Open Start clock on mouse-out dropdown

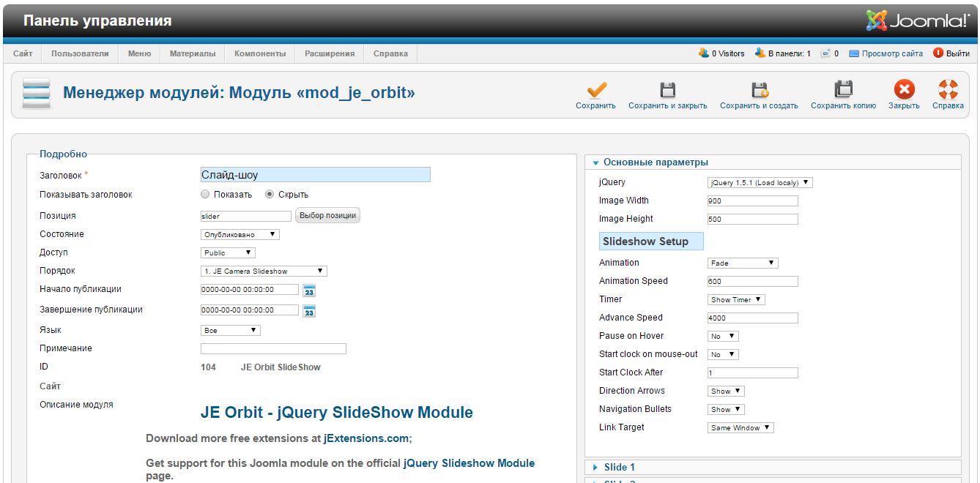(x=723, y=355)
